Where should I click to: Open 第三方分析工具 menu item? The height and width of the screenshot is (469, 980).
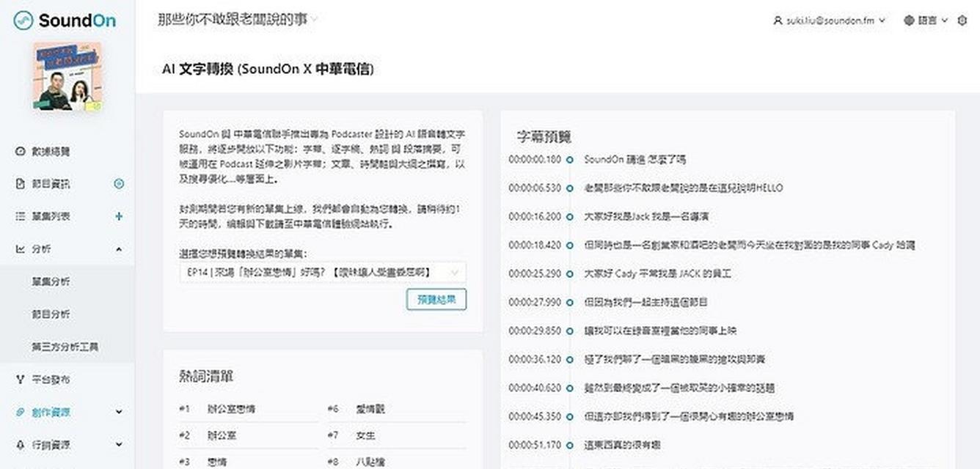pyautogui.click(x=65, y=347)
